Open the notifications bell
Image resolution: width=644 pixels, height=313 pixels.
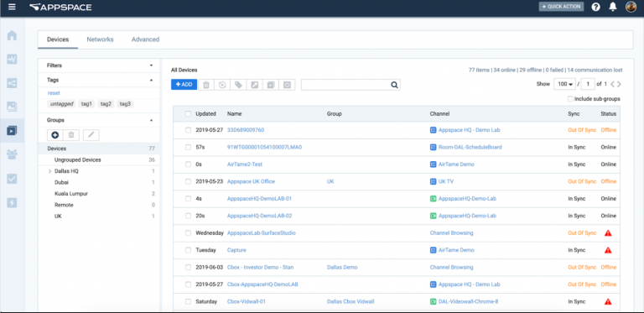[613, 7]
